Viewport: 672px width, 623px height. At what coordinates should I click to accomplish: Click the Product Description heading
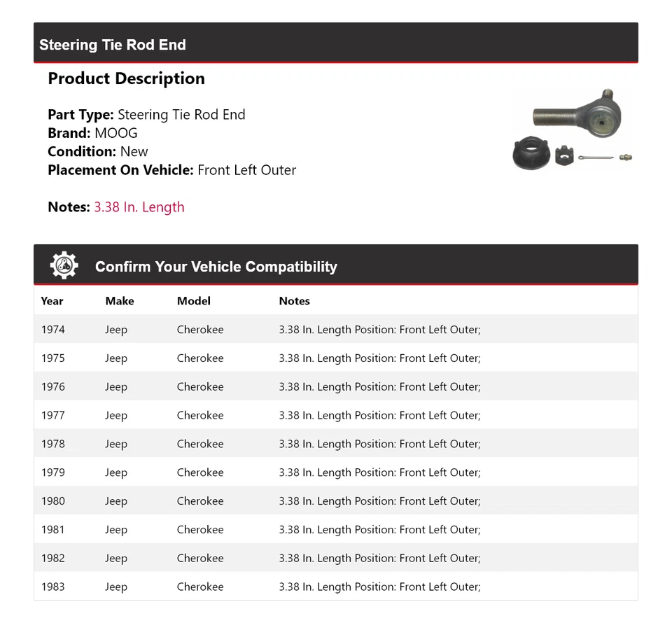pos(126,78)
